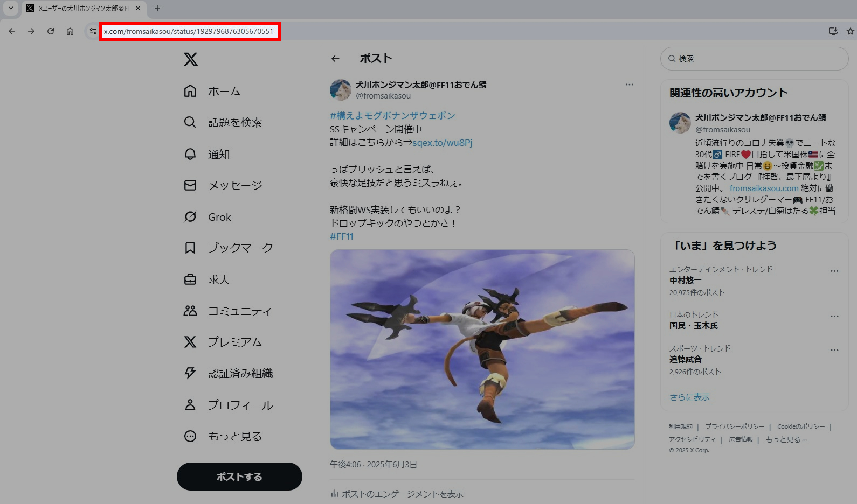Open ブックマーク bookmarks
857x504 pixels.
pyautogui.click(x=229, y=248)
